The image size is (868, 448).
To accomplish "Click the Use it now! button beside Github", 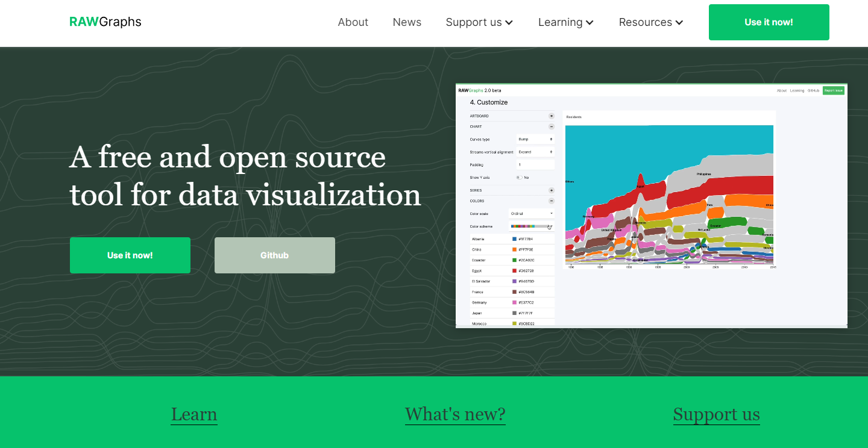I will (x=130, y=255).
